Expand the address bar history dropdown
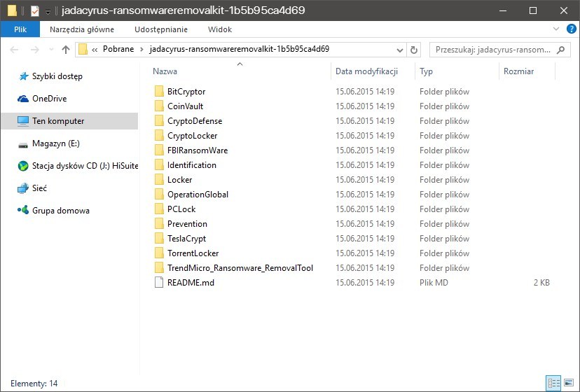Viewport: 580px width, 392px height. coord(399,50)
